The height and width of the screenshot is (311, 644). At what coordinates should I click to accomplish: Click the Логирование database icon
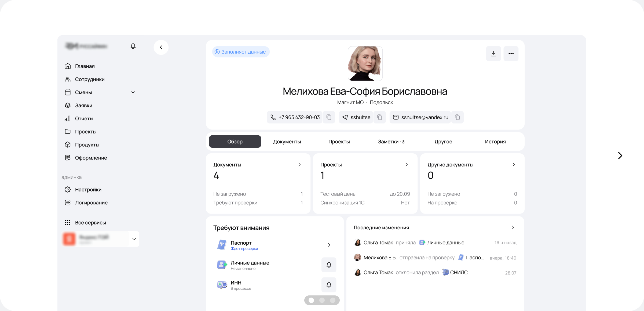68,202
